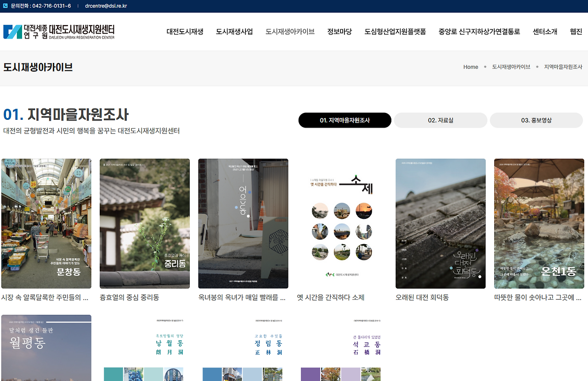
Task: Click the title '옥녀봉의 옥녀가 매일 빨래를 ...'
Action: 242,297
